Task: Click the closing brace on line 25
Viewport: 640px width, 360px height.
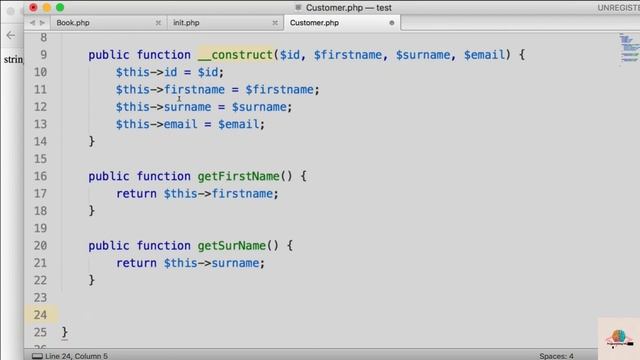Action: [x=64, y=332]
